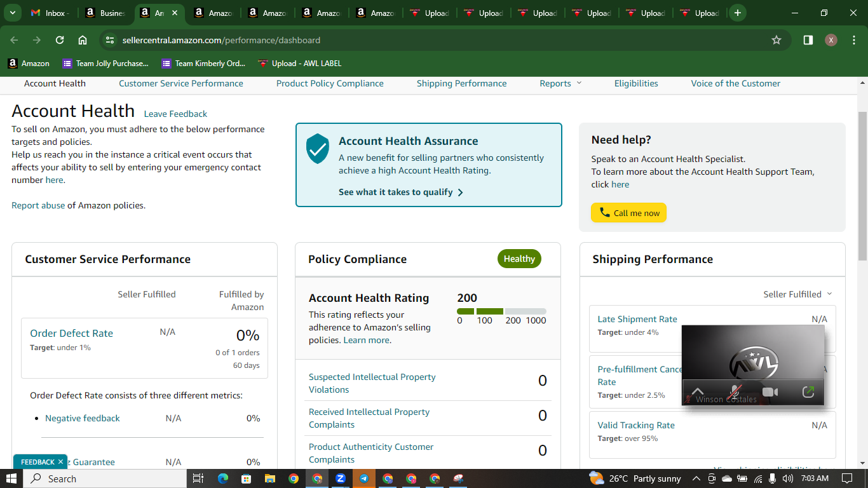
Task: Click 'here' link for Account Health Support
Action: pos(620,184)
